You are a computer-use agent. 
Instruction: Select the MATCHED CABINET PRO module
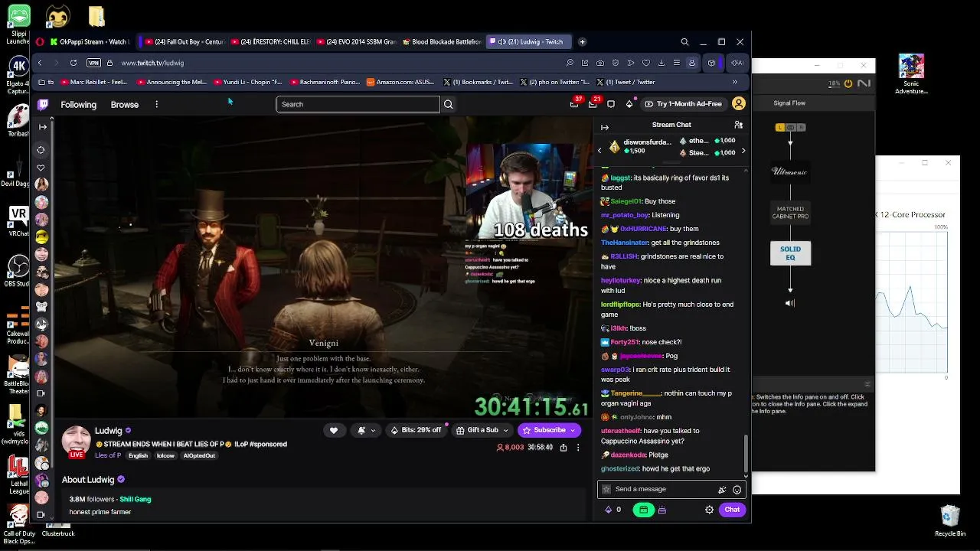pos(790,213)
